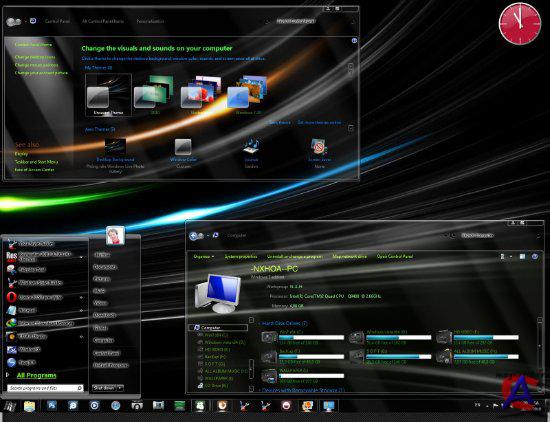Viewport: 550px width, 422px height.
Task: Click Change your account picture link
Action: click(41, 73)
